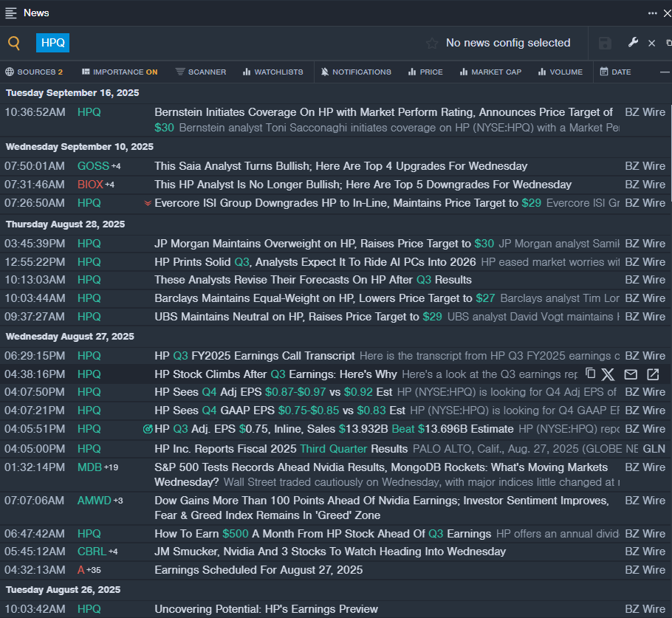Toggle the Importance filter currently ON

120,72
